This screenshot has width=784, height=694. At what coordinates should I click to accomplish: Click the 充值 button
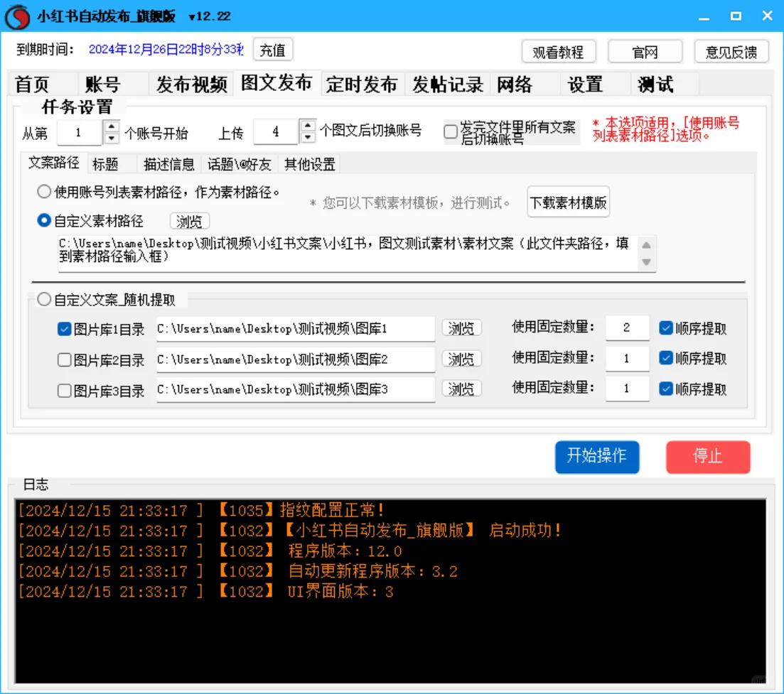point(273,50)
